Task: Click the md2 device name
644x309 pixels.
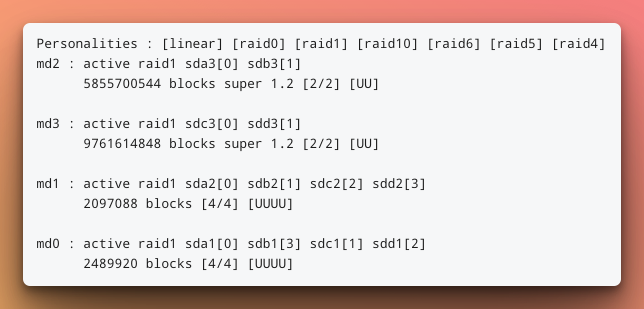Action: click(x=48, y=64)
